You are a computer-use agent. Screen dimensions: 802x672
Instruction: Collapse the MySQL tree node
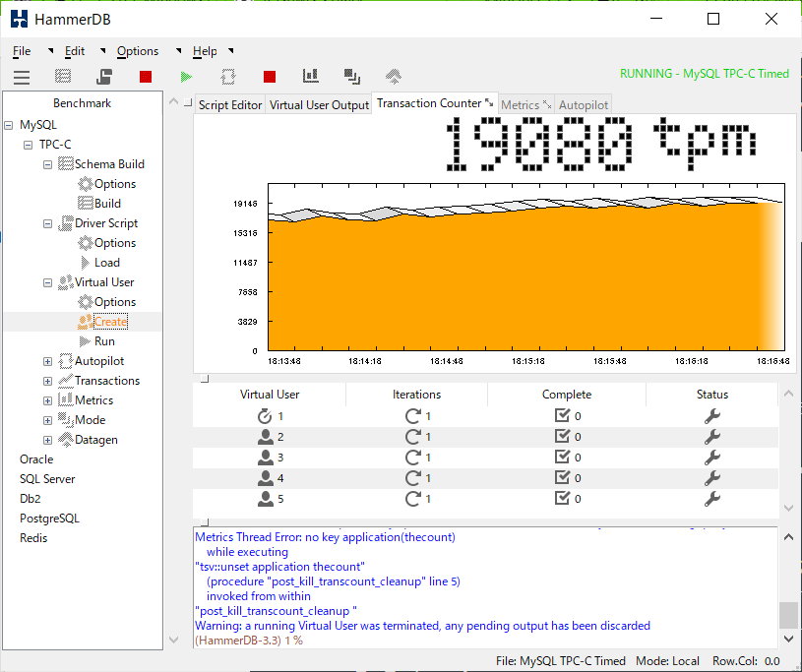9,125
